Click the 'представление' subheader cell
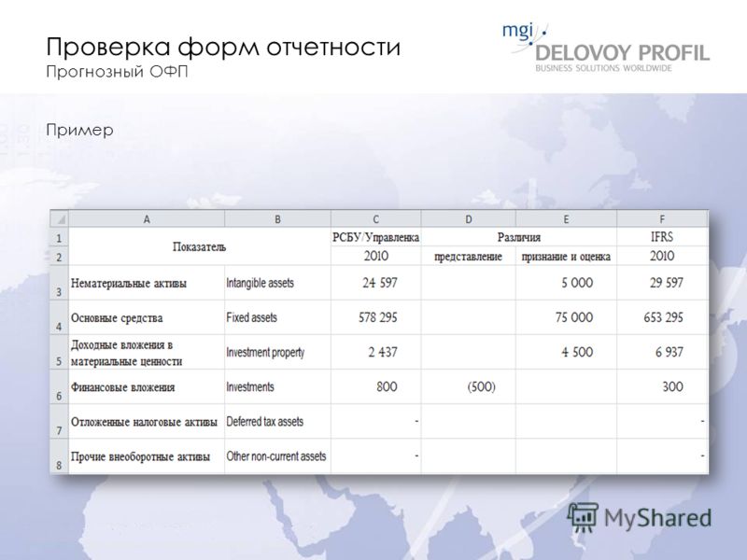Viewport: 747px width, 560px height. pos(469,256)
